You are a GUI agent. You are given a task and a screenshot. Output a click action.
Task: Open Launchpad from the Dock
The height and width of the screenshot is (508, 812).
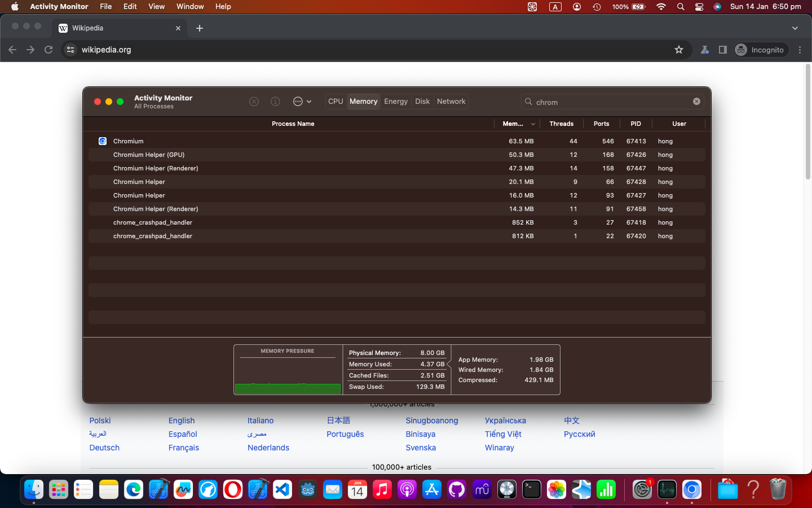pos(59,489)
